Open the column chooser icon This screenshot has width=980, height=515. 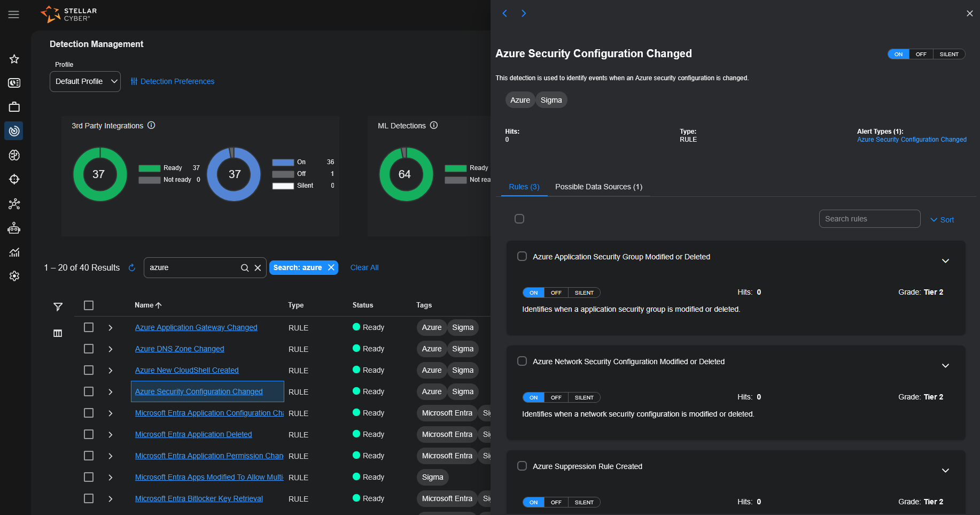click(x=58, y=333)
